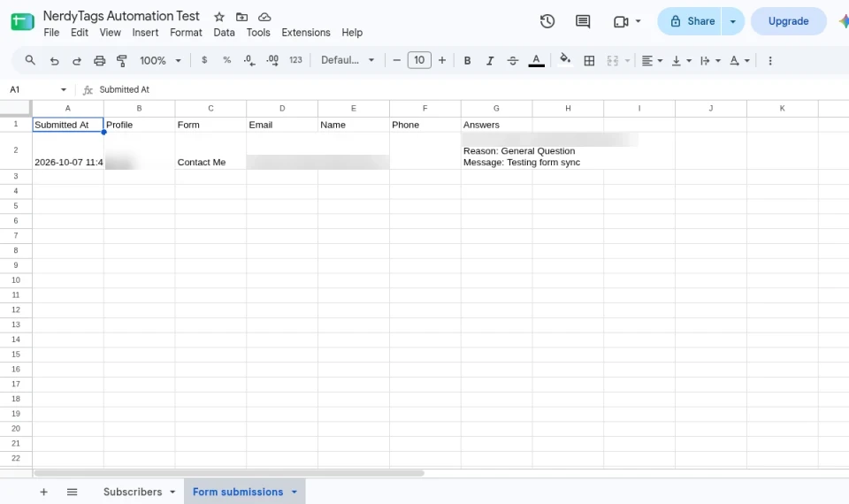849x504 pixels.
Task: Open the text color picker
Action: 536,61
